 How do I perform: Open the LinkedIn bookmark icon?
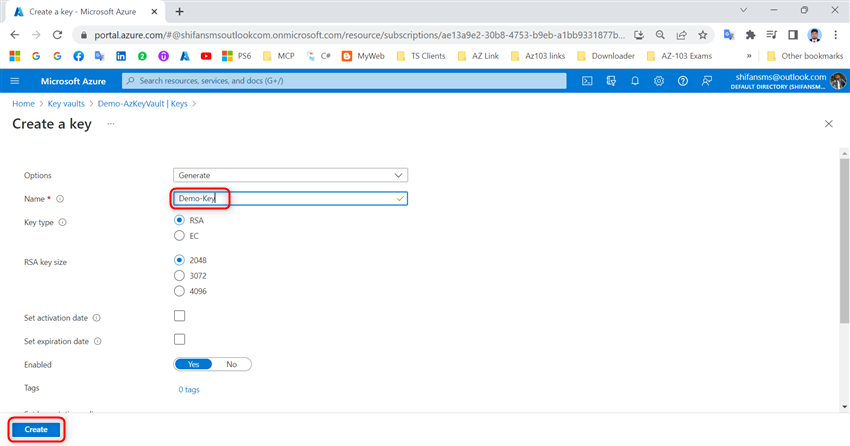121,56
